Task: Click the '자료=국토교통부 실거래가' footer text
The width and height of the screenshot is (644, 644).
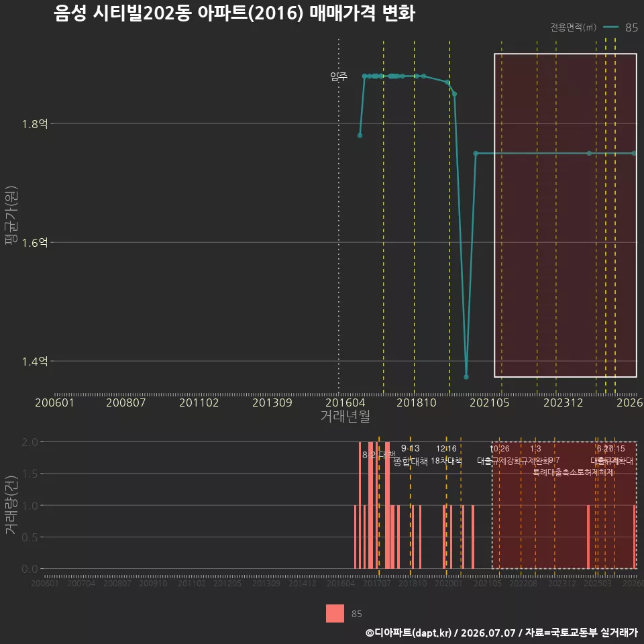Action: [x=582, y=633]
